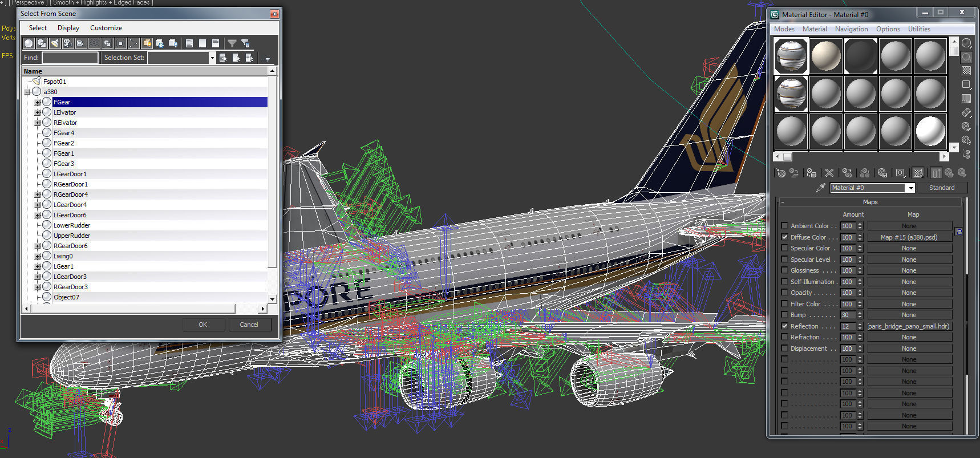Enable Glossiness map checkbox
Screen dimensions: 980x458
tap(784, 270)
